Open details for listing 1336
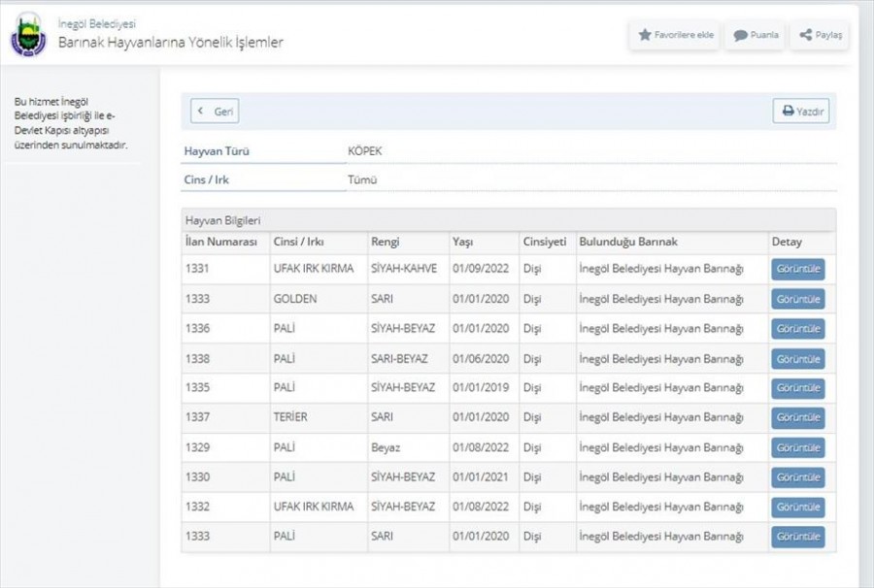Screen dimensions: 874x588 [797, 329]
